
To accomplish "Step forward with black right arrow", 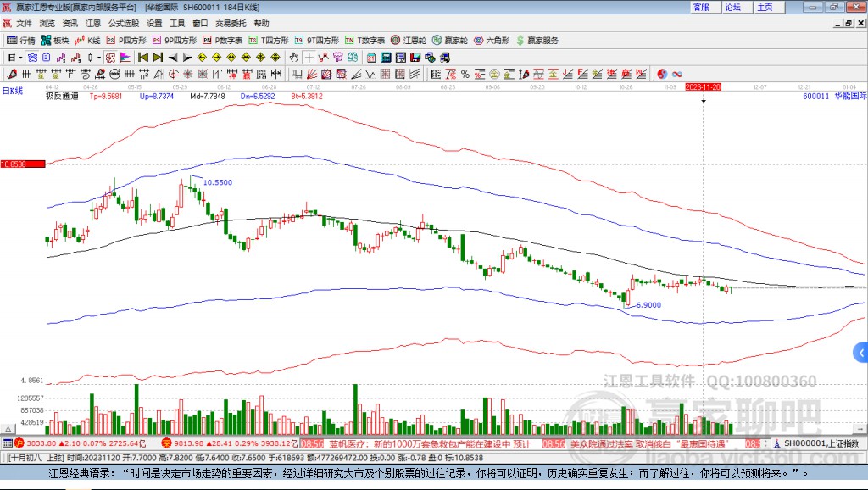I will (x=187, y=58).
